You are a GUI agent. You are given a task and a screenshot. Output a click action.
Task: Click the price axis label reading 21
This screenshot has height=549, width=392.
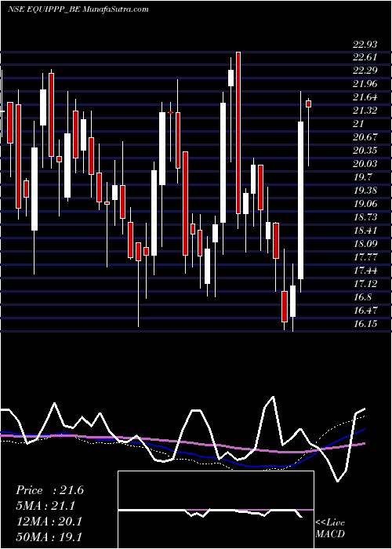[359, 124]
